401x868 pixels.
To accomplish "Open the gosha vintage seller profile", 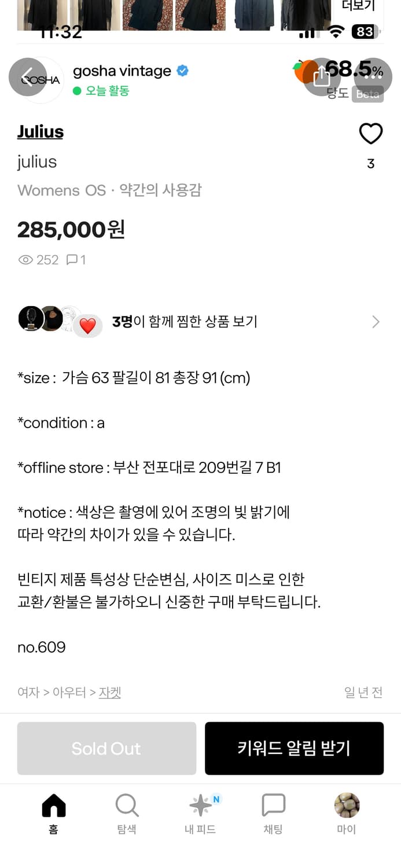I will pyautogui.click(x=122, y=71).
